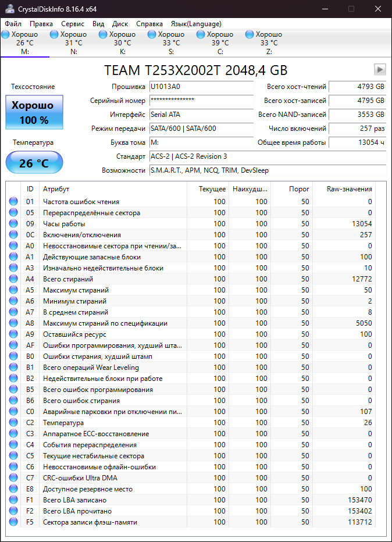The height and width of the screenshot is (542, 392).
Task: Click the status orb for attribute B1
Action: click(13, 367)
